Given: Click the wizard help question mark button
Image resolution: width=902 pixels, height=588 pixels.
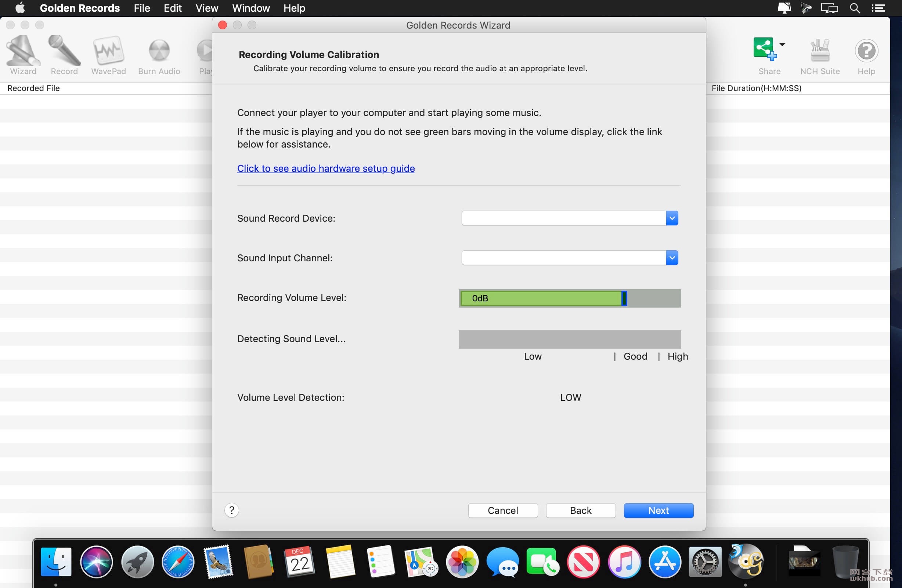Looking at the screenshot, I should pyautogui.click(x=232, y=510).
